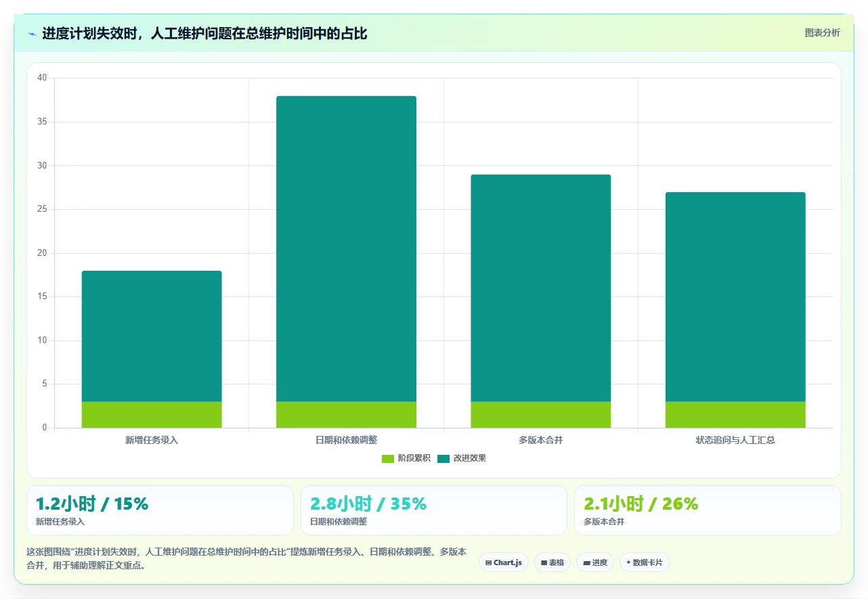Image resolution: width=868 pixels, height=599 pixels.
Task: Click the y-axis tick label 25
Action: click(x=42, y=209)
